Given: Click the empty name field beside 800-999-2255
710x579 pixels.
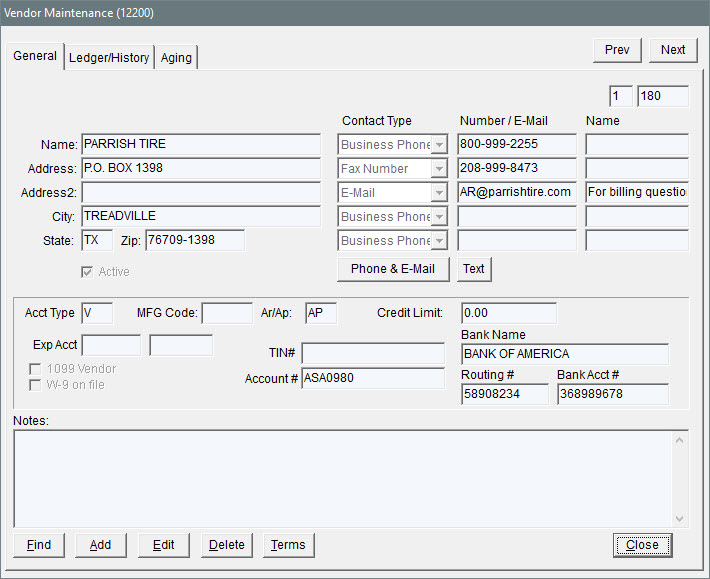Looking at the screenshot, I should click(x=637, y=144).
